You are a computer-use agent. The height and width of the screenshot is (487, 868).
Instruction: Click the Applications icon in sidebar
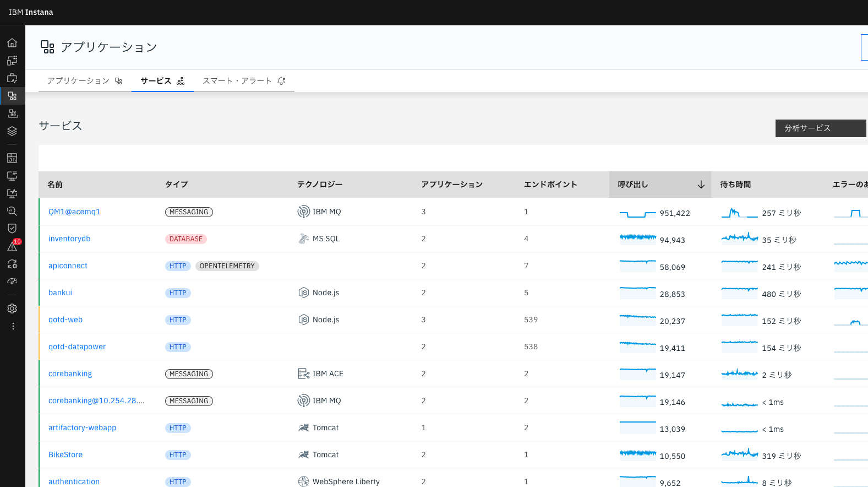[12, 96]
